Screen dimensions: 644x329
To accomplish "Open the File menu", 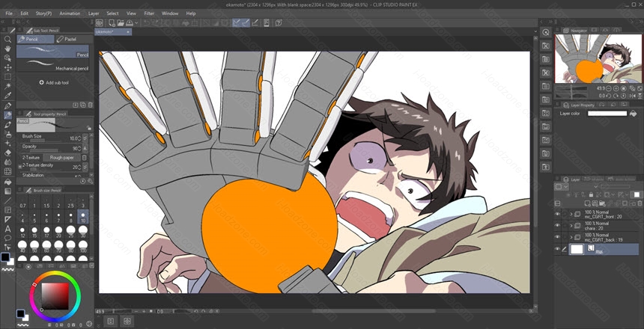I will click(x=9, y=13).
